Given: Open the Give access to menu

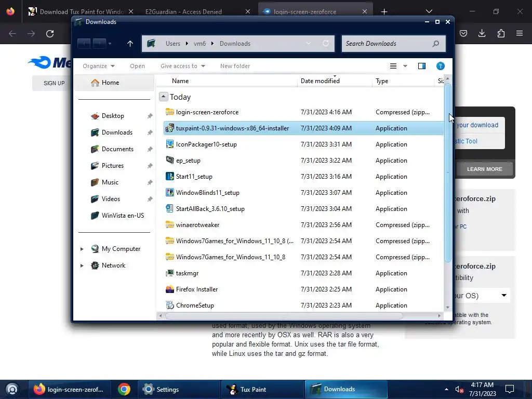Looking at the screenshot, I should (x=183, y=66).
